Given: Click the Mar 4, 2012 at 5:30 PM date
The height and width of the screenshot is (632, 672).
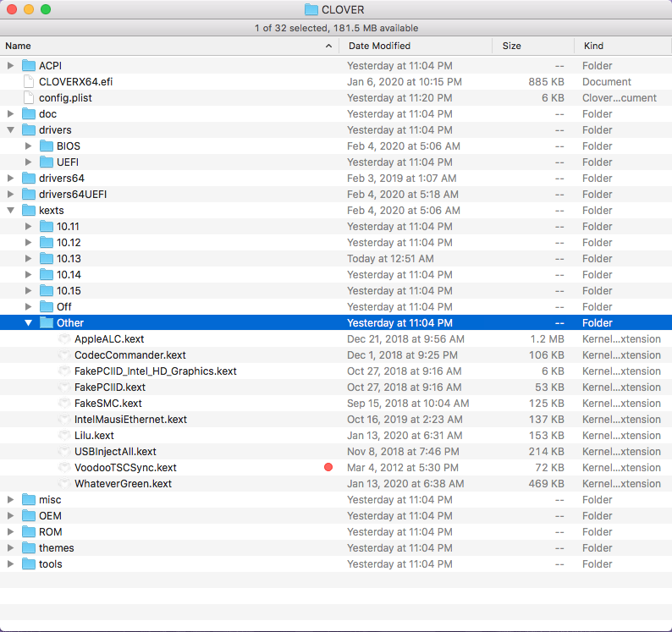Looking at the screenshot, I should (402, 468).
